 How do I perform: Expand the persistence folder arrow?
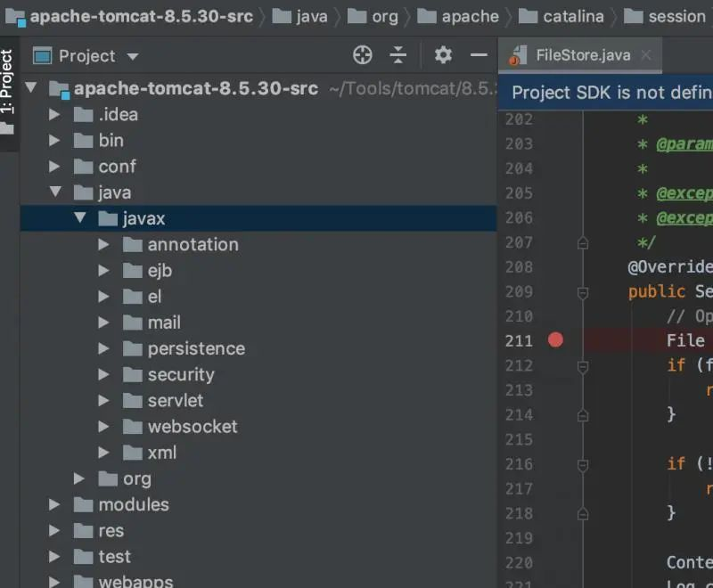click(x=103, y=348)
